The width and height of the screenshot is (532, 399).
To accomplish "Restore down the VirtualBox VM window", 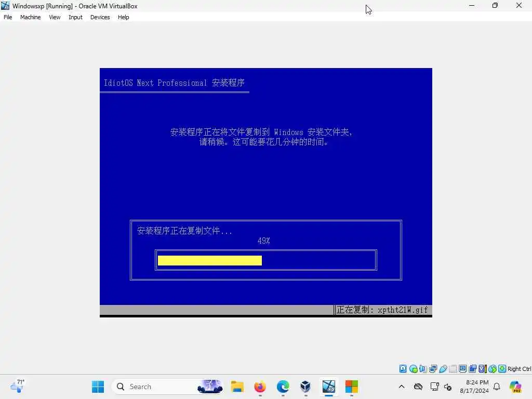I will click(x=495, y=5).
